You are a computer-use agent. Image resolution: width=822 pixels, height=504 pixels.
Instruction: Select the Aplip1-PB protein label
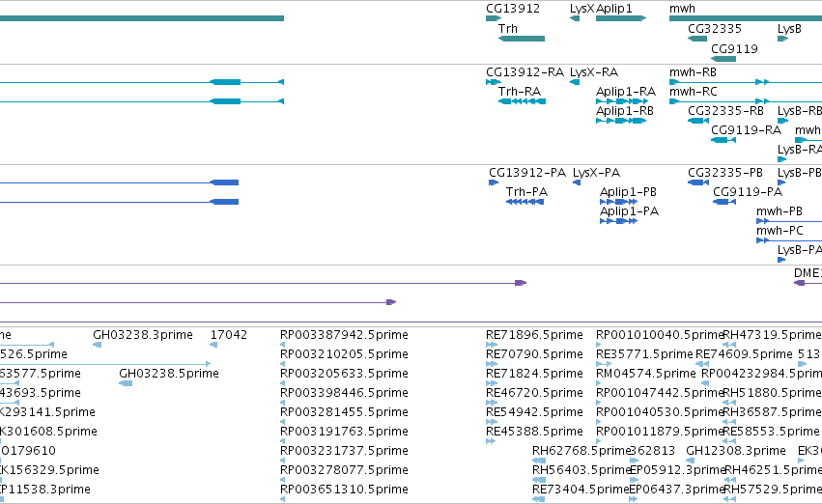tap(628, 192)
